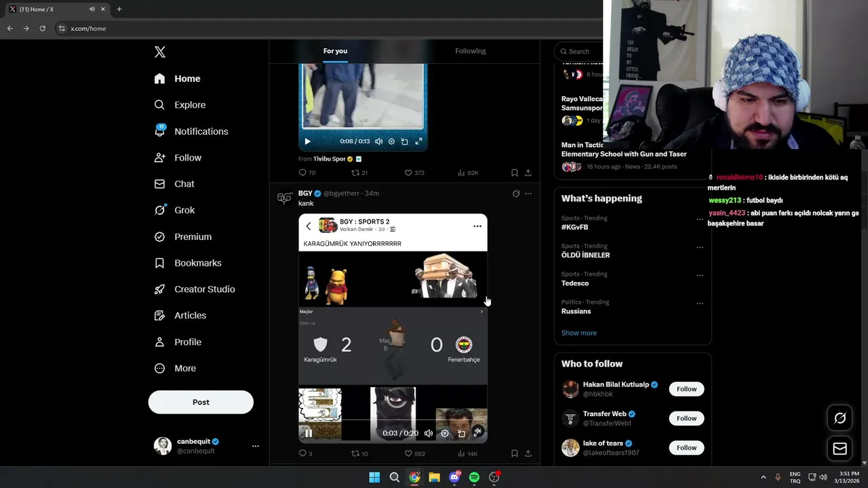The image size is (868, 488).
Task: Click Grok explain icon on BGY post
Action: coord(516,194)
